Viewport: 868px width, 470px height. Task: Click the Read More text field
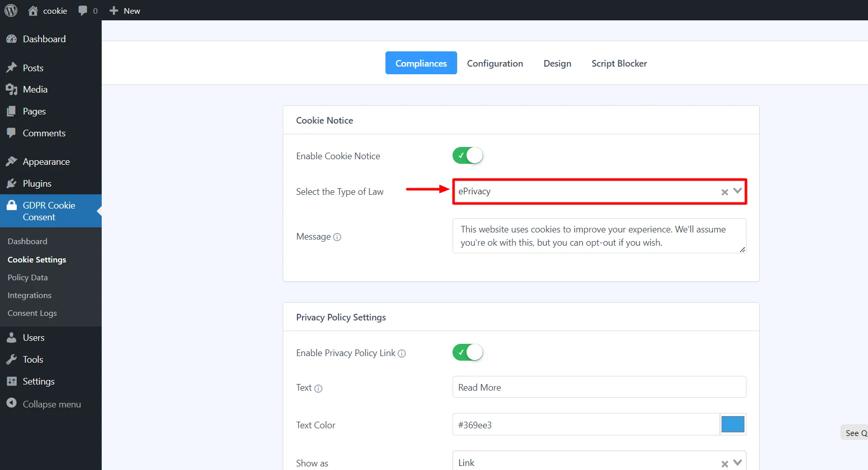pyautogui.click(x=598, y=387)
